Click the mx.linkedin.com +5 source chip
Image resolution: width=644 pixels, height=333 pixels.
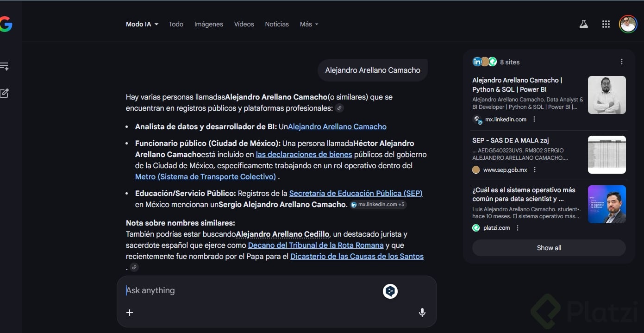point(378,204)
